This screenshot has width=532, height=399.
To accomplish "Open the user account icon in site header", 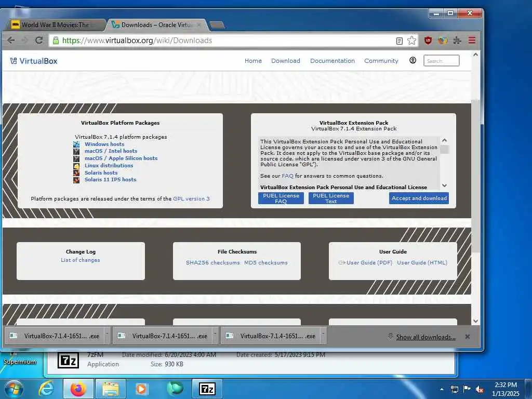I will click(x=413, y=60).
